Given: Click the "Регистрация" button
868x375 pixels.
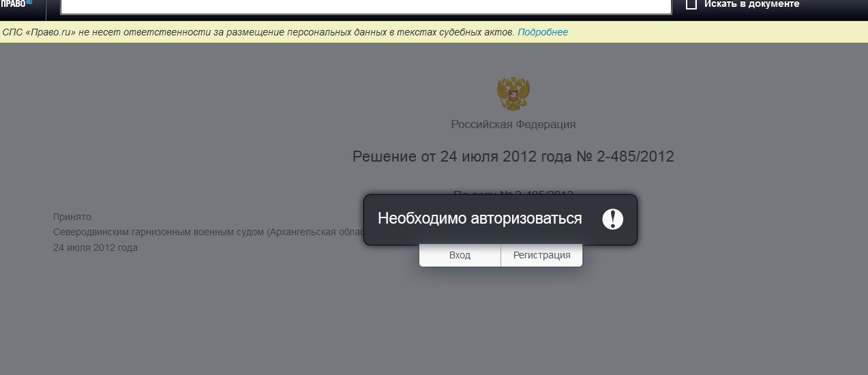Looking at the screenshot, I should coord(542,255).
